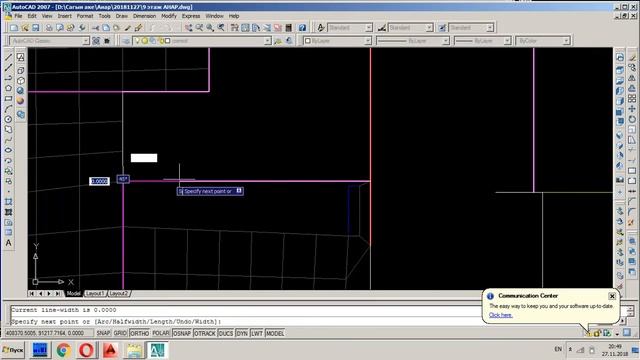The image size is (640, 360).
Task: Toggle LWT lineweight display
Action: pos(257,333)
